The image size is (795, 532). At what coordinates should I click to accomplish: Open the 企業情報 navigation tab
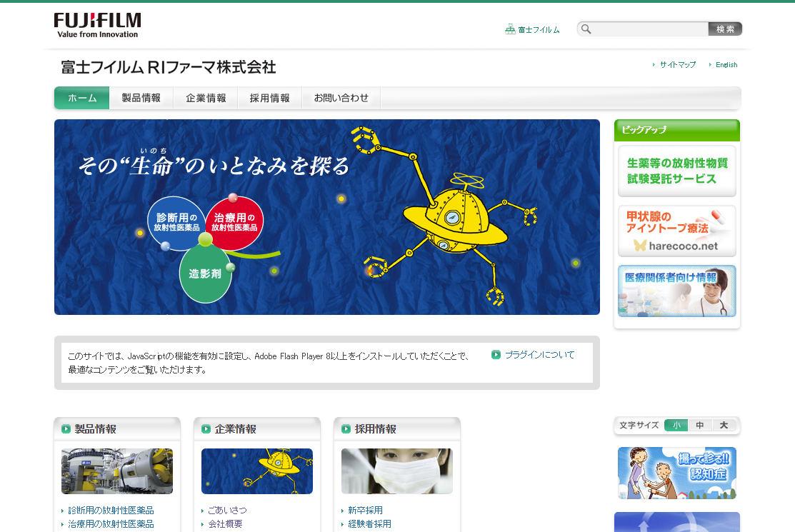pos(205,98)
